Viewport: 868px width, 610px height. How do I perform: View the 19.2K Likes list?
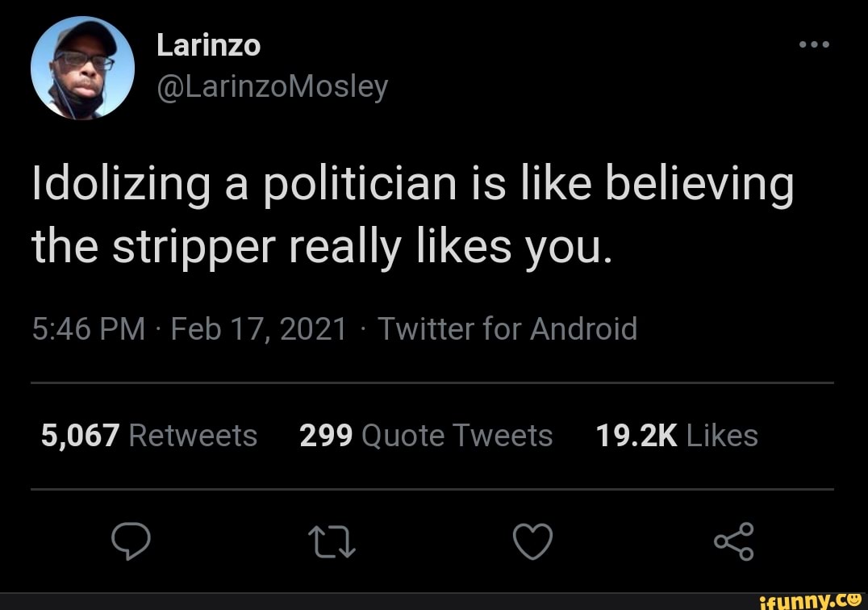pyautogui.click(x=677, y=436)
